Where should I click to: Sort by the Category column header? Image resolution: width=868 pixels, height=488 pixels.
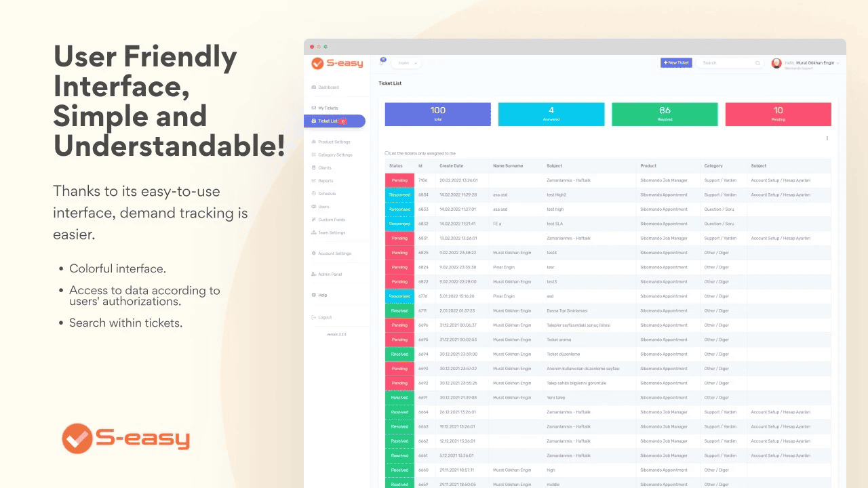click(x=713, y=166)
